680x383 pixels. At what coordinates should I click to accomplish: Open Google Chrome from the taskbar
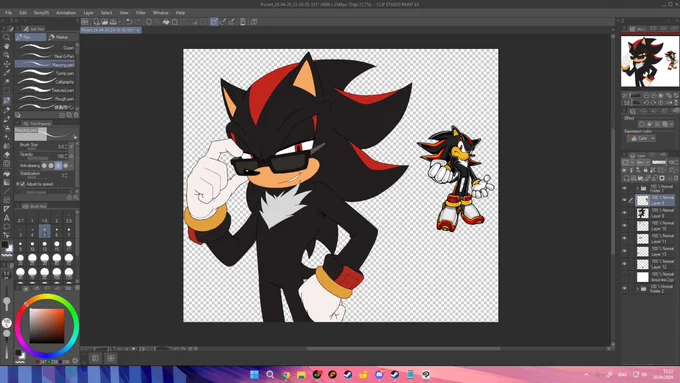point(286,374)
